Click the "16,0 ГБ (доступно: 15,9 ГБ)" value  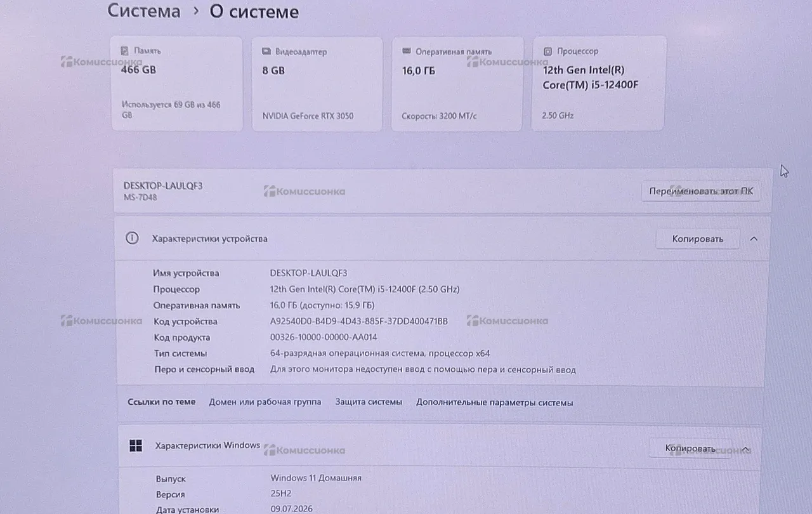coord(322,305)
